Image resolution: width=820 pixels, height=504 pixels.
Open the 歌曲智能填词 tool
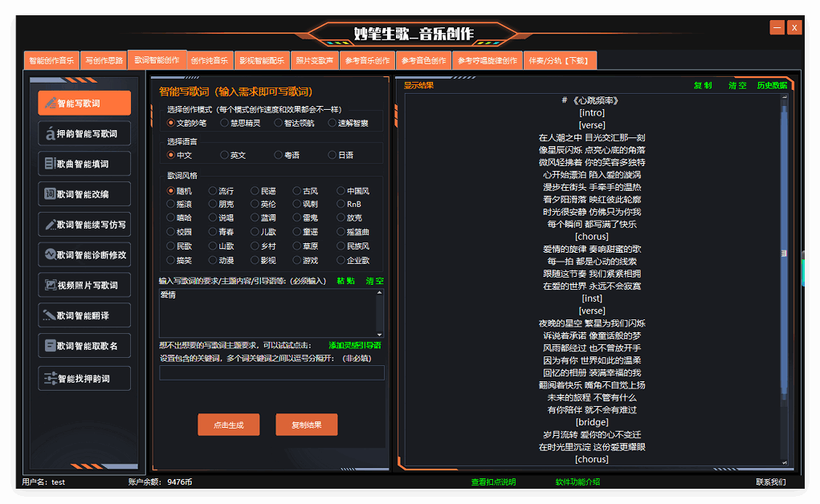(84, 164)
